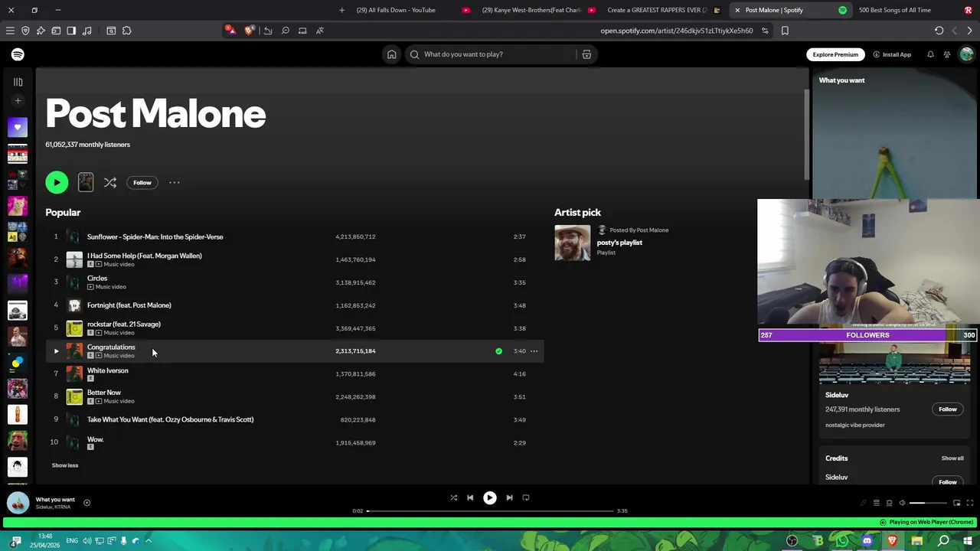Select the rockstar (feat. 21 Savage) track
This screenshot has width=980, height=551.
click(x=124, y=324)
